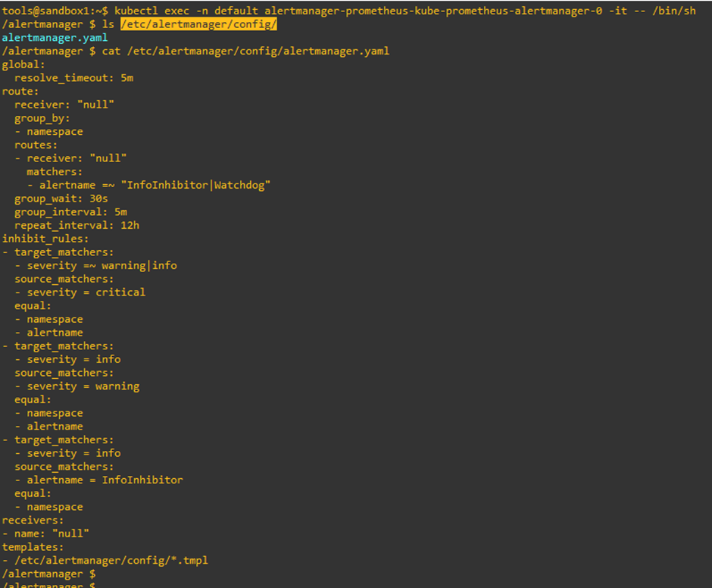Click the group_interval: 5m setting
Viewport: 712px width, 588px height.
67,211
